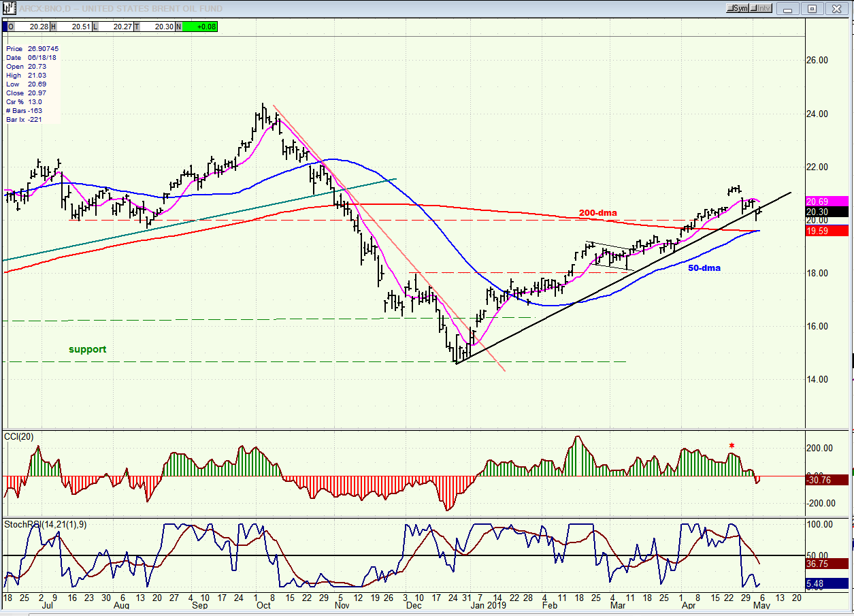Click the red 19.59 moving average tag
Image resolution: width=854 pixels, height=616 pixels.
pos(827,231)
